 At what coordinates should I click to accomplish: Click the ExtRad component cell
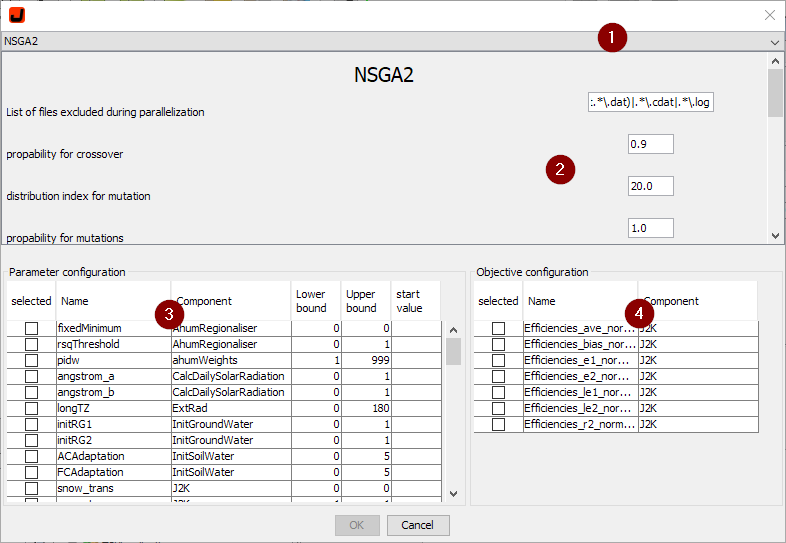coord(231,409)
